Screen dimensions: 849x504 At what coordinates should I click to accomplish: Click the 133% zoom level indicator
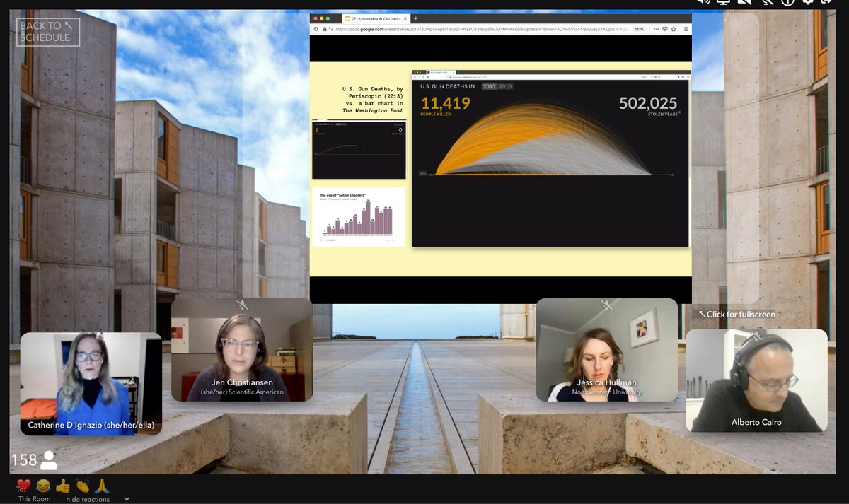[640, 29]
